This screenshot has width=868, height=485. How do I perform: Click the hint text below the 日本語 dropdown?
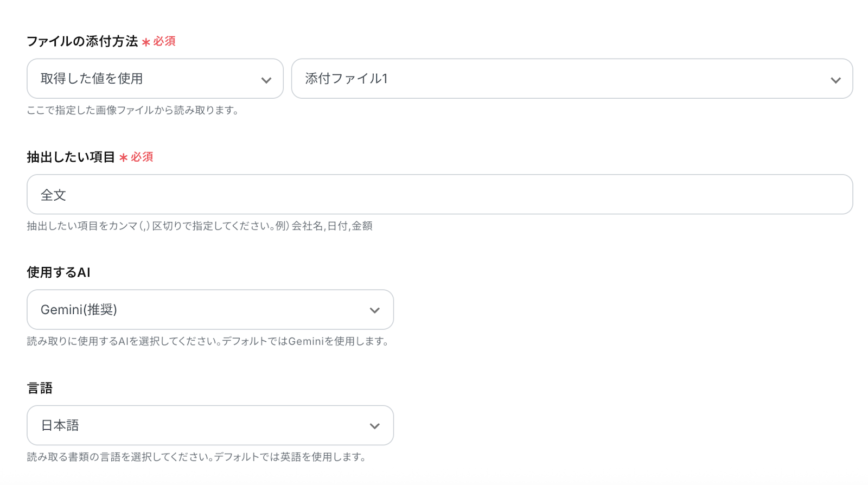tap(196, 457)
